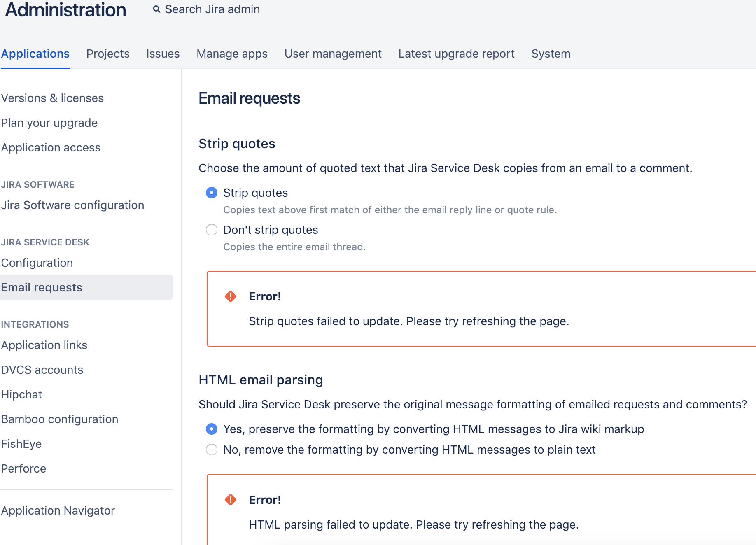Click 'HTML parsing failed to update' message
The height and width of the screenshot is (545, 756).
414,524
